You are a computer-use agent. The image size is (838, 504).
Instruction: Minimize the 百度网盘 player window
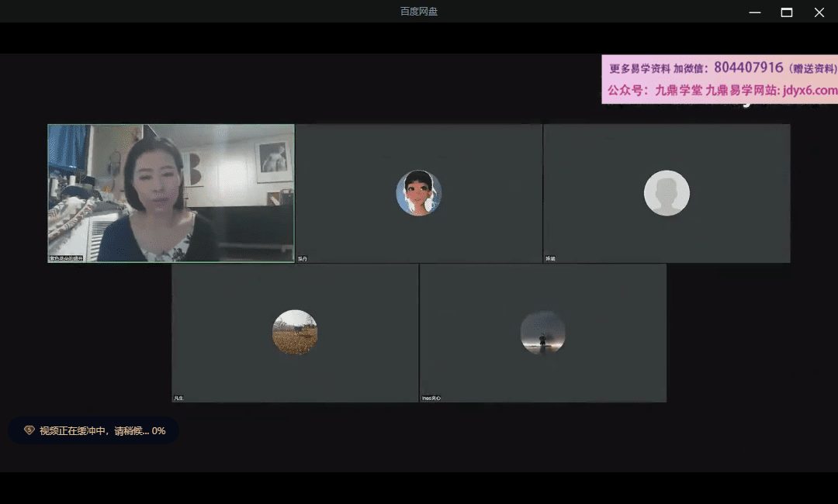pyautogui.click(x=754, y=12)
